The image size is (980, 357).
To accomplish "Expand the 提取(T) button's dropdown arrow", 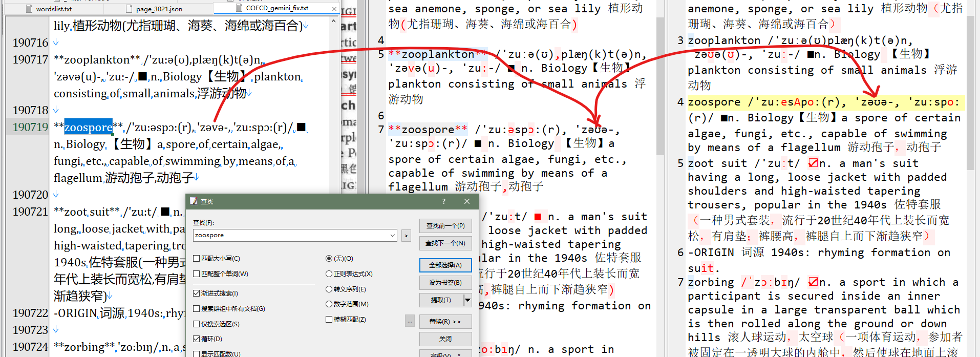I will pos(467,300).
